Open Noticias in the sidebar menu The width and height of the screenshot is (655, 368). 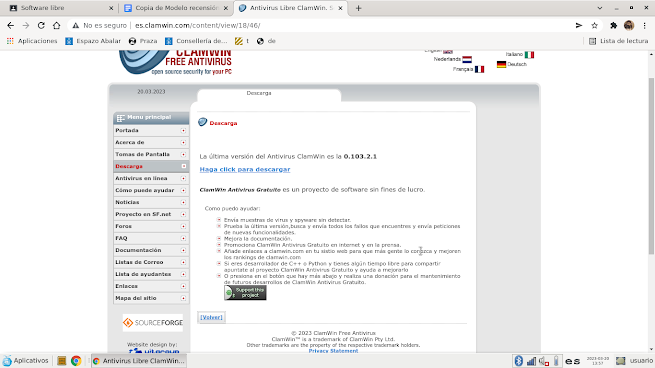pyautogui.click(x=151, y=202)
